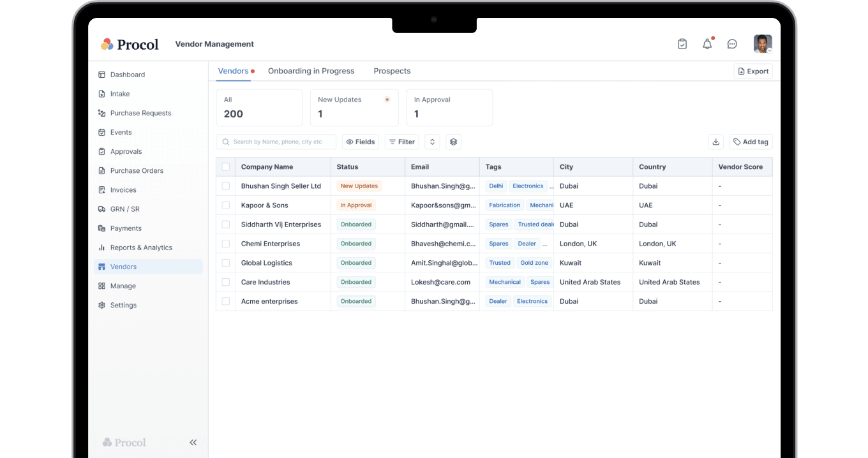The image size is (868, 458).
Task: Open the sort order control beside Filter
Action: click(432, 142)
